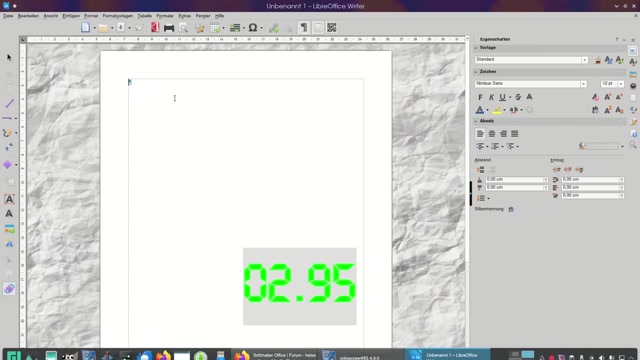Click the insert hyperlink icon
This screenshot has width=640, height=360.
tap(274, 28)
